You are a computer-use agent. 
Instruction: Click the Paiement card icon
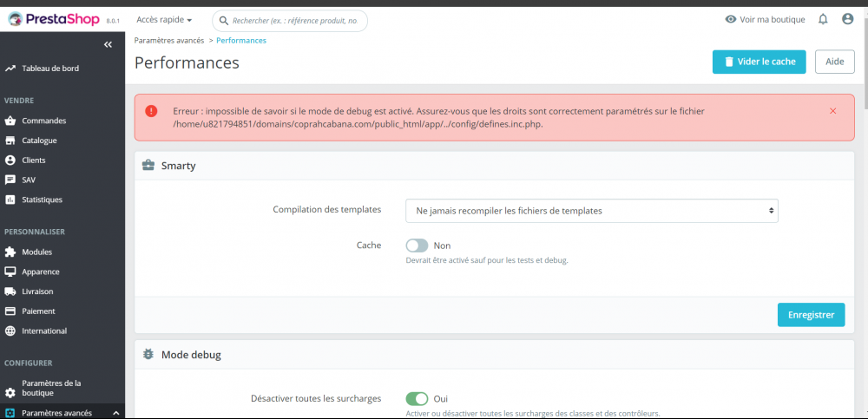10,311
